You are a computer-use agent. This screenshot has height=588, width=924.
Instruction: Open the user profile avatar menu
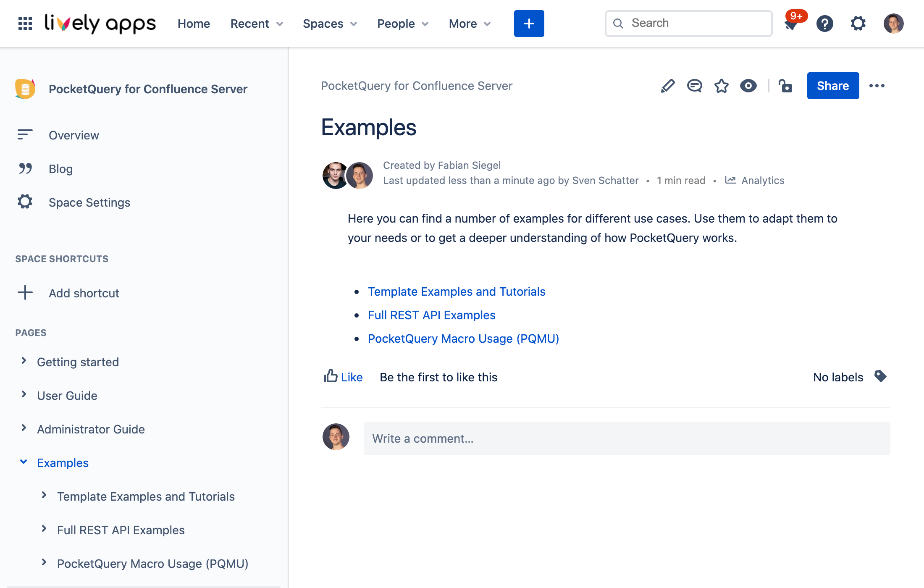(893, 24)
